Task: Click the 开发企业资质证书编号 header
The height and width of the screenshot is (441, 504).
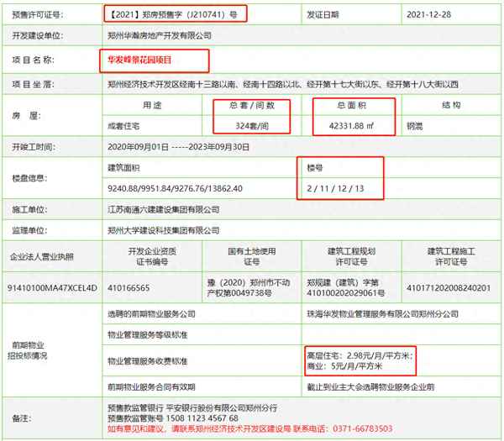Action: [152, 256]
